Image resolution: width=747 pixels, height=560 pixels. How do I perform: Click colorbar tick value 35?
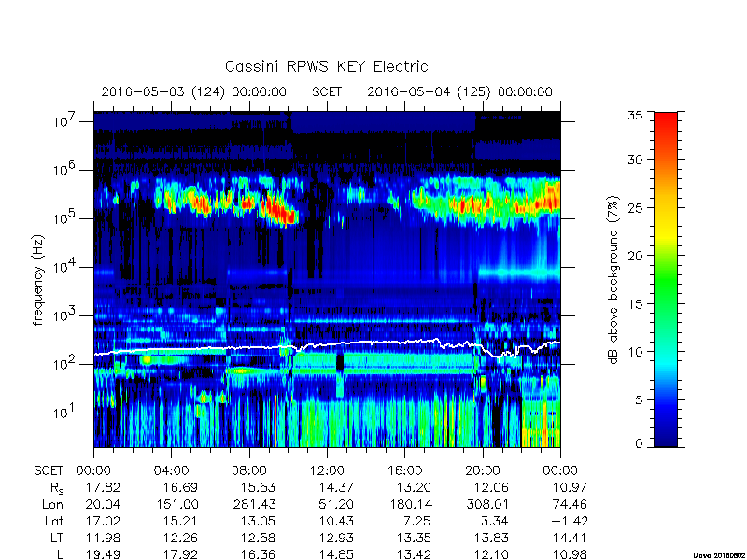635,116
